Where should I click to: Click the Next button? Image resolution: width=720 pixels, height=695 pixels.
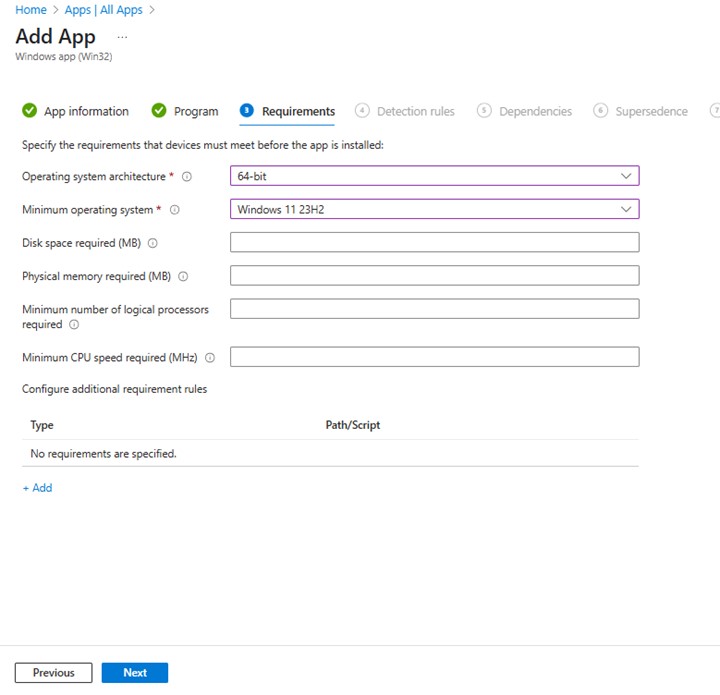pyautogui.click(x=135, y=673)
